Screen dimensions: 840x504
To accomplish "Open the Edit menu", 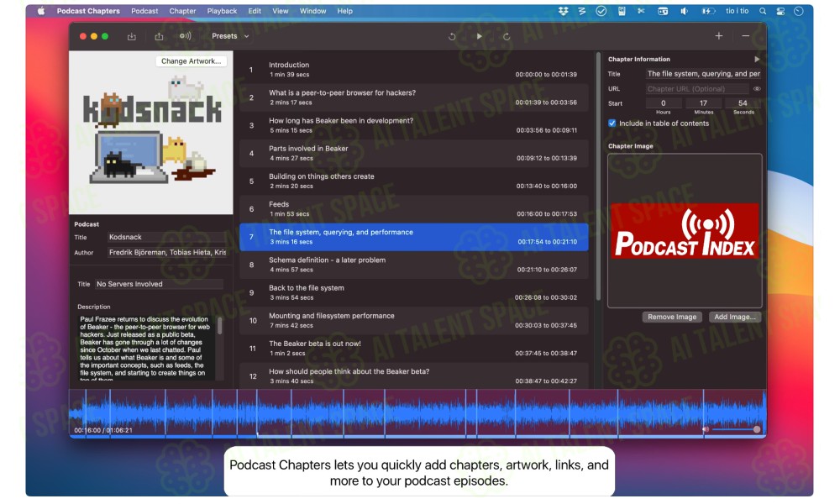I will tap(255, 11).
